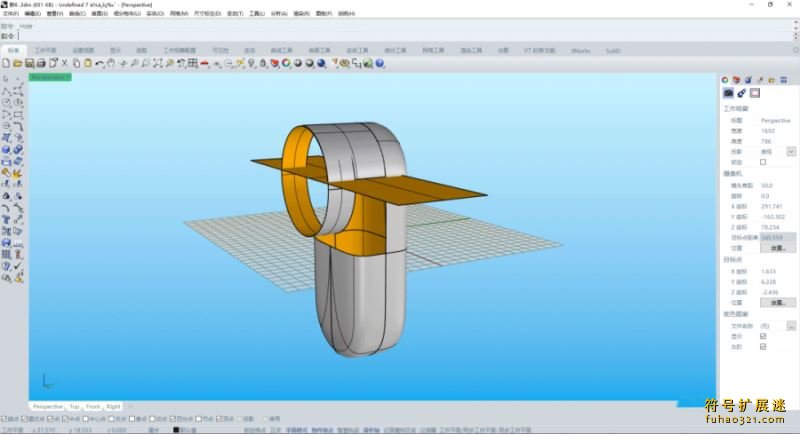Open the 工具(L) menu

click(257, 13)
